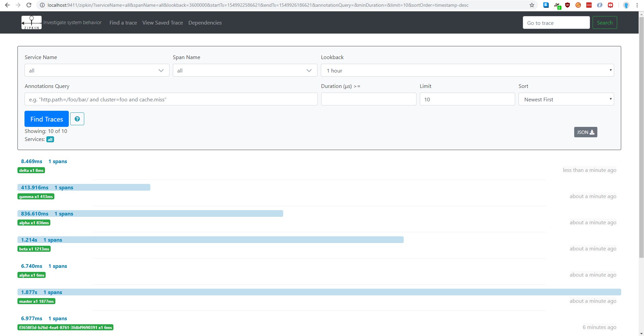Download traces with the JSON button
644x336 pixels.
(x=585, y=132)
